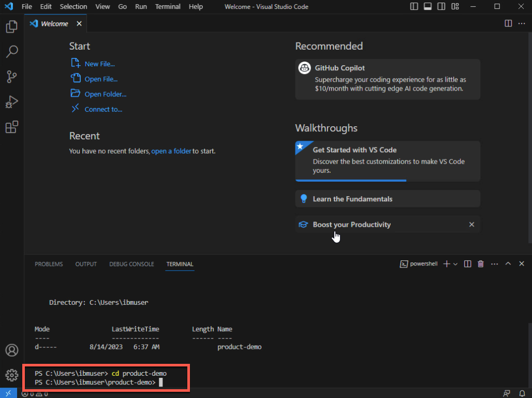Toggle the primary side bar layout button
Viewport: 532px width, 398px height.
[414, 7]
